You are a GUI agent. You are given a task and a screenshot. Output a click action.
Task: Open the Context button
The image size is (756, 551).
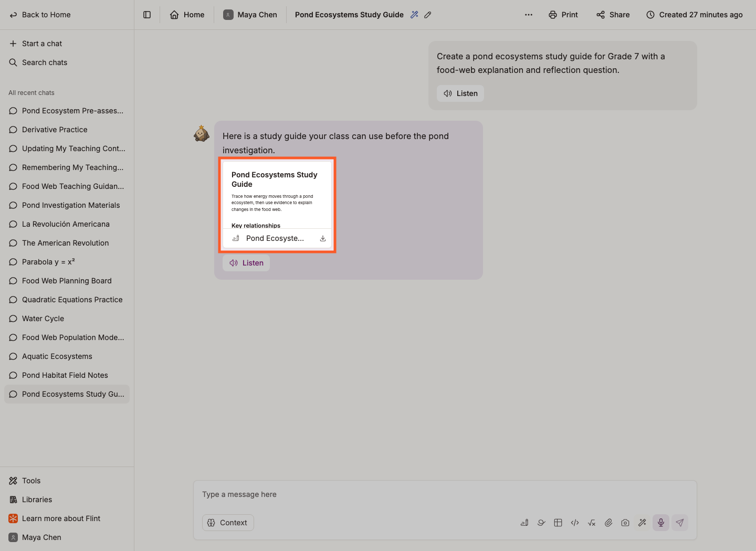(228, 523)
